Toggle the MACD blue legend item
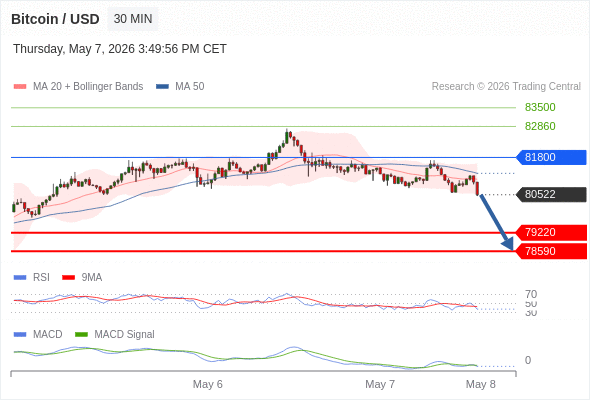Viewport: 590px width, 400px height. pyautogui.click(x=38, y=335)
